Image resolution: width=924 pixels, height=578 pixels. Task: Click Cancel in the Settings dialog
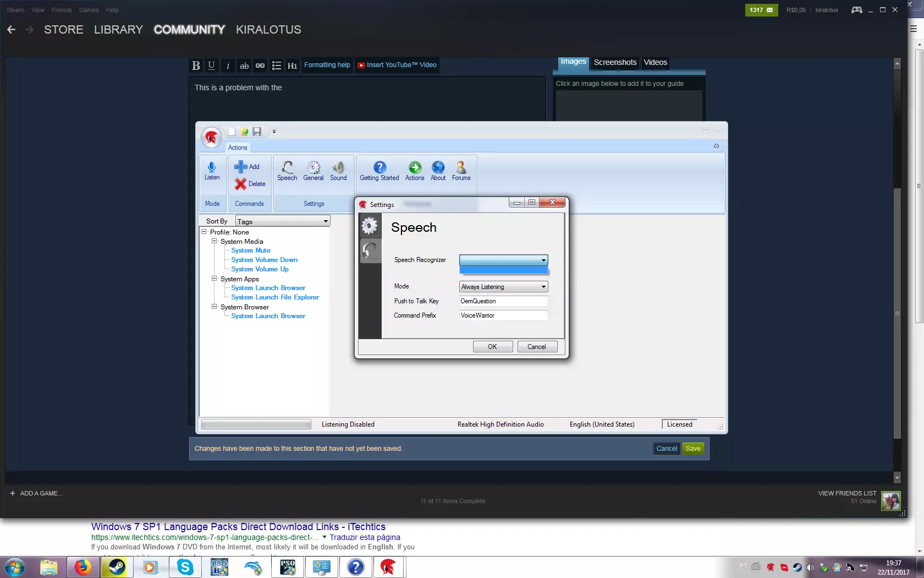point(537,347)
